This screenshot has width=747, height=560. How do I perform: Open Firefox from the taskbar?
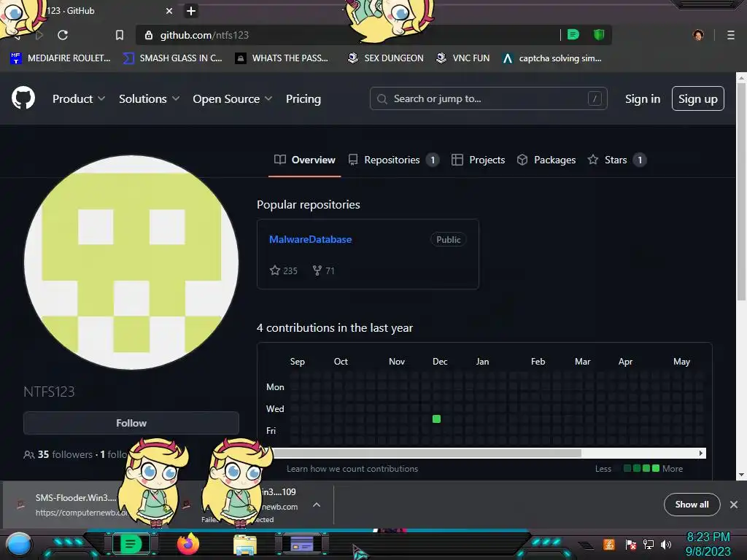pos(188,544)
